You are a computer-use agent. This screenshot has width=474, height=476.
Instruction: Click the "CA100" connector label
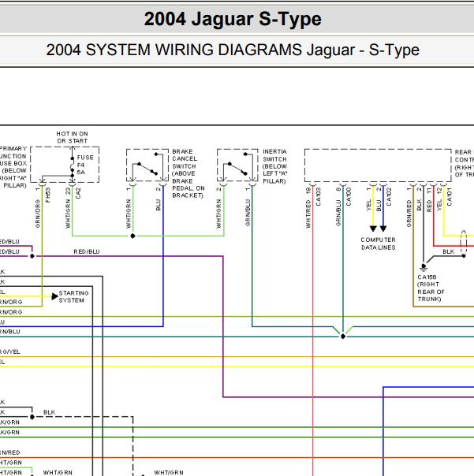pyautogui.click(x=349, y=197)
